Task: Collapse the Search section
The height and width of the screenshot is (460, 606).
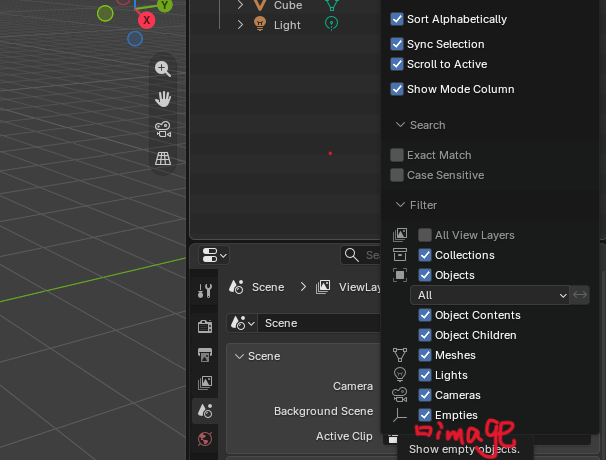Action: 400,125
